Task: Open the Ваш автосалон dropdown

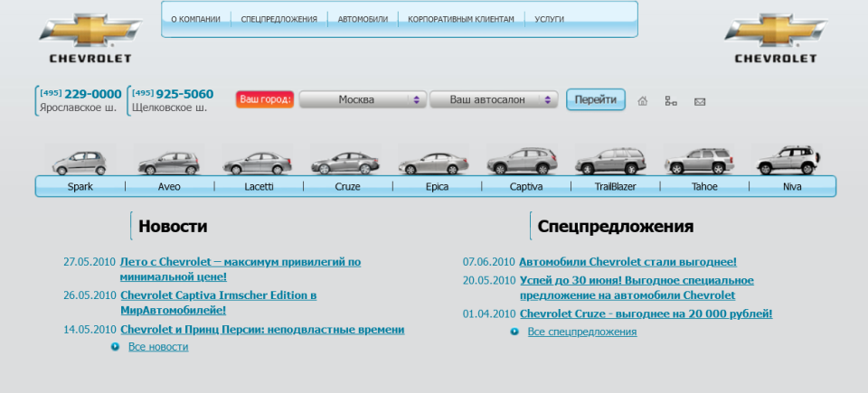Action: click(494, 99)
